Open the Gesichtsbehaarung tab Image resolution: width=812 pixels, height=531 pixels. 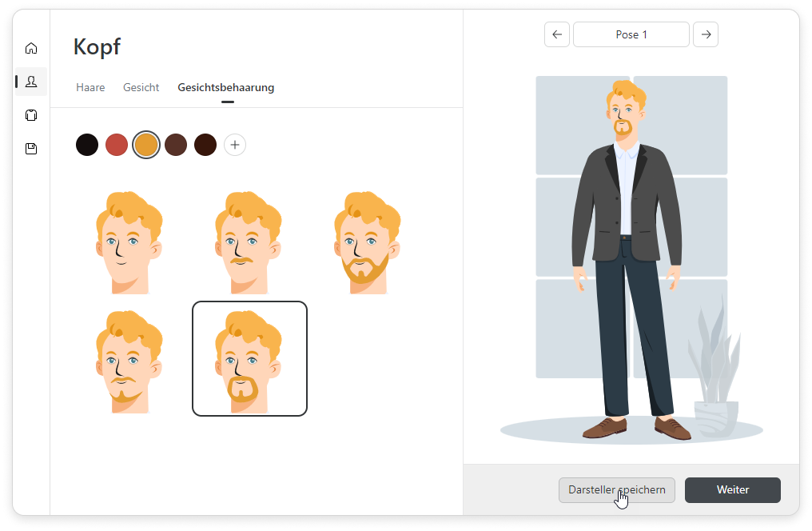click(225, 87)
